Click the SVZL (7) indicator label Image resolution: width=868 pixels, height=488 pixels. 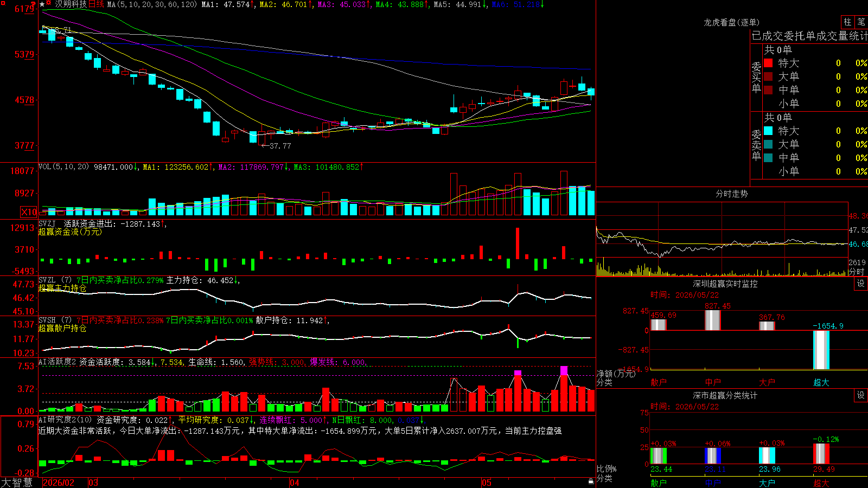click(x=55, y=280)
